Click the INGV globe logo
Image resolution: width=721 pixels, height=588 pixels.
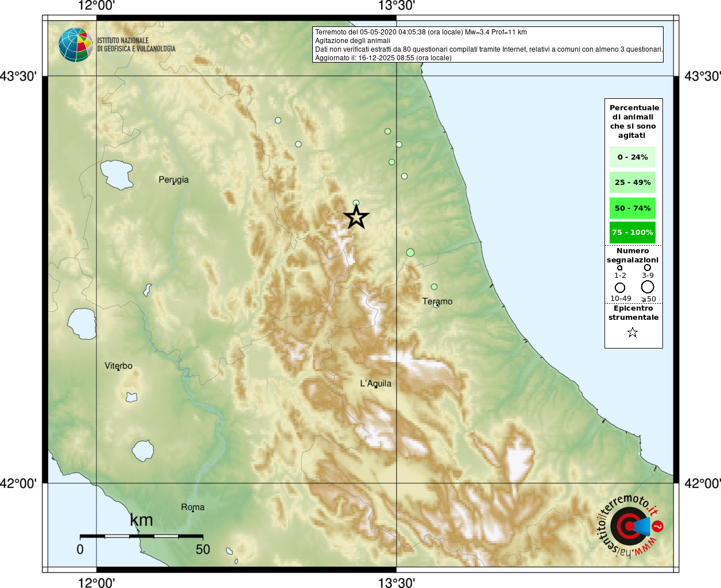pyautogui.click(x=76, y=45)
